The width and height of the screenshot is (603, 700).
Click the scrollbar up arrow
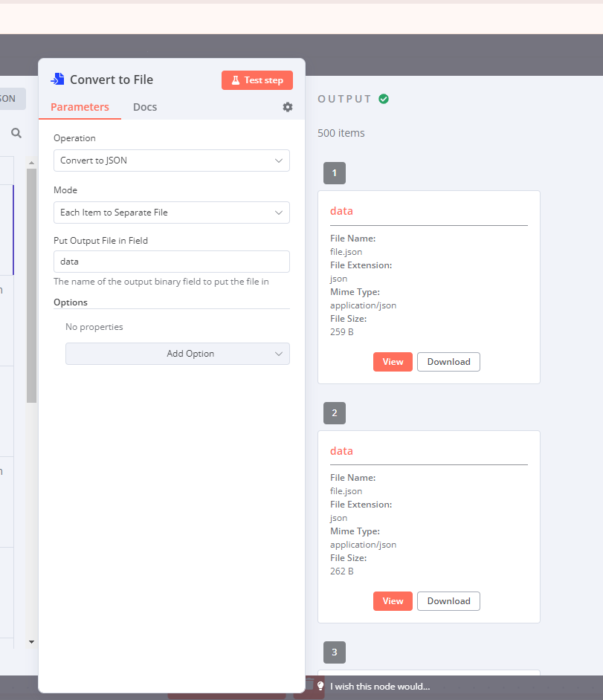click(31, 163)
